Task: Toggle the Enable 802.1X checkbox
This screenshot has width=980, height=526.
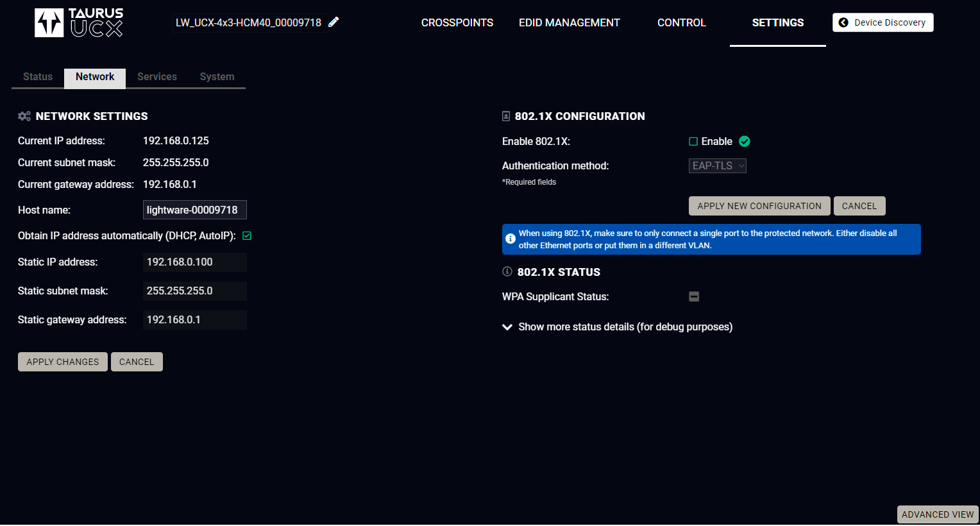Action: 693,142
